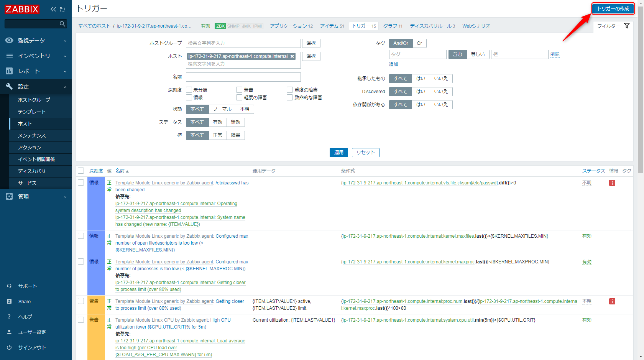Toggle the select-all checkbox in table header

pos(81,171)
